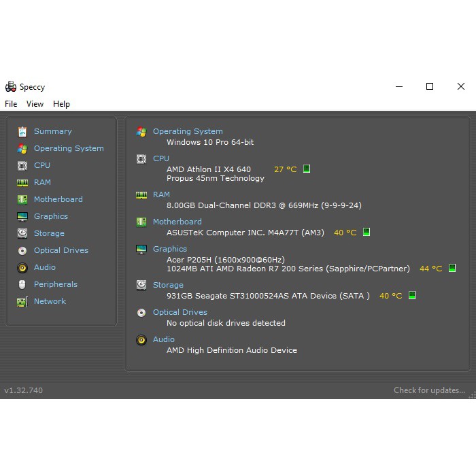This screenshot has width=476, height=476.
Task: Click the Graphics monitor icon in summary panel
Action: click(x=141, y=250)
